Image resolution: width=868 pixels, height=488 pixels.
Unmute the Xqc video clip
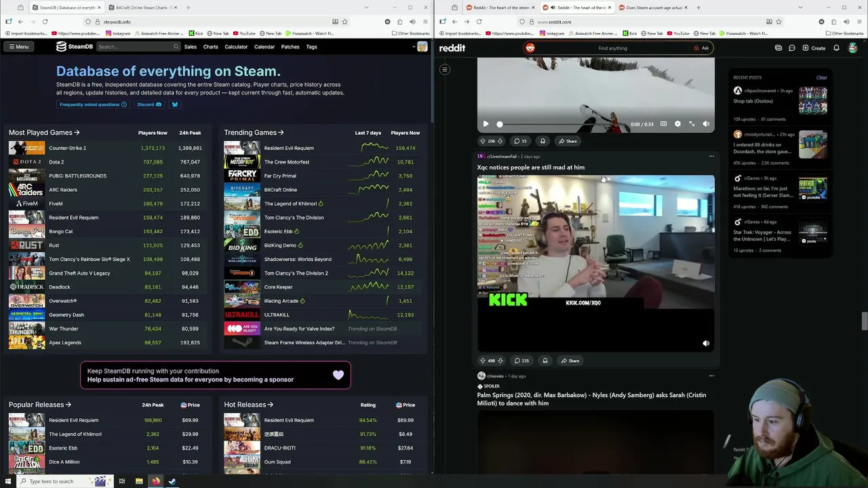[706, 344]
